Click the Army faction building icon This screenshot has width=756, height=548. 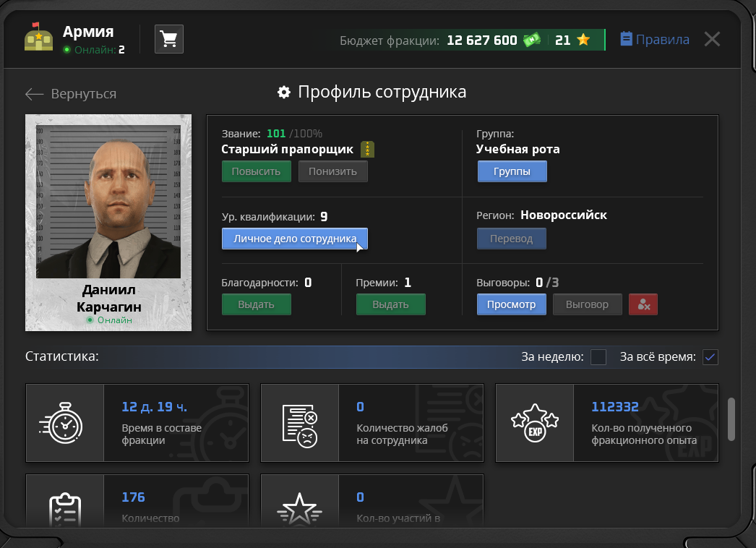point(38,37)
